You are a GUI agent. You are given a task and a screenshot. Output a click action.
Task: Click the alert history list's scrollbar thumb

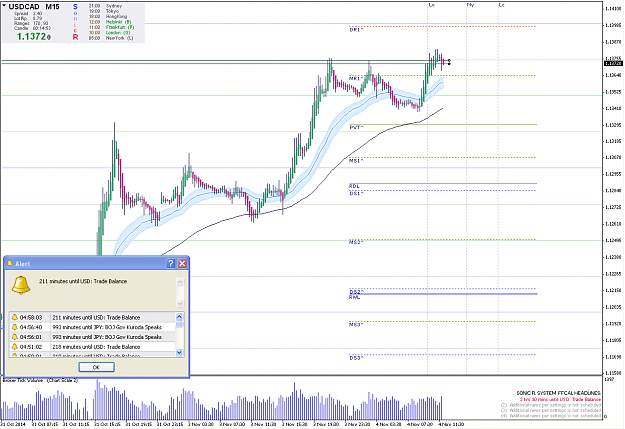(x=179, y=324)
